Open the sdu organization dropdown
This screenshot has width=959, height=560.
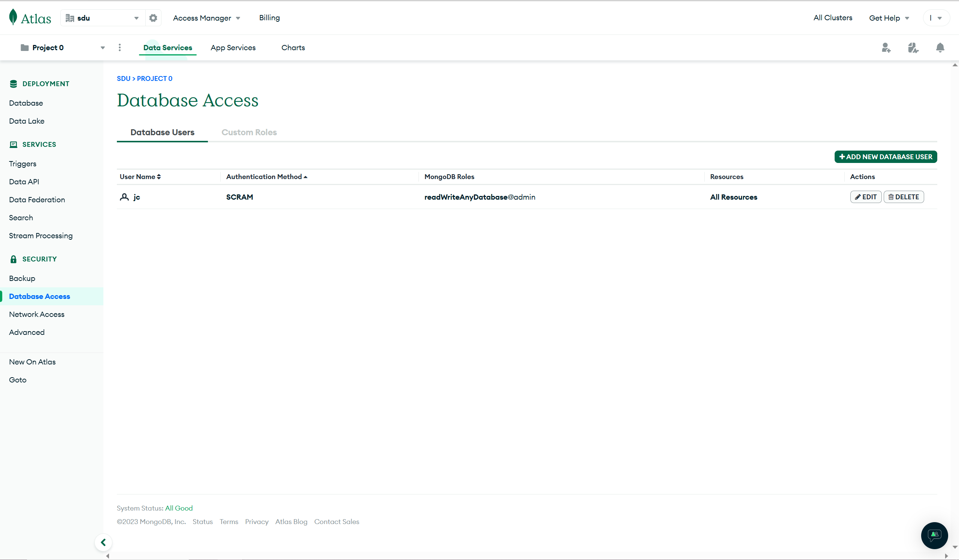pos(102,18)
